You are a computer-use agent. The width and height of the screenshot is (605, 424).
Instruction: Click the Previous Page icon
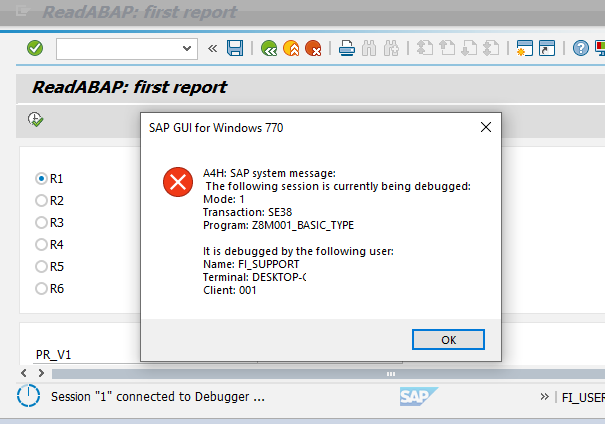tap(447, 49)
